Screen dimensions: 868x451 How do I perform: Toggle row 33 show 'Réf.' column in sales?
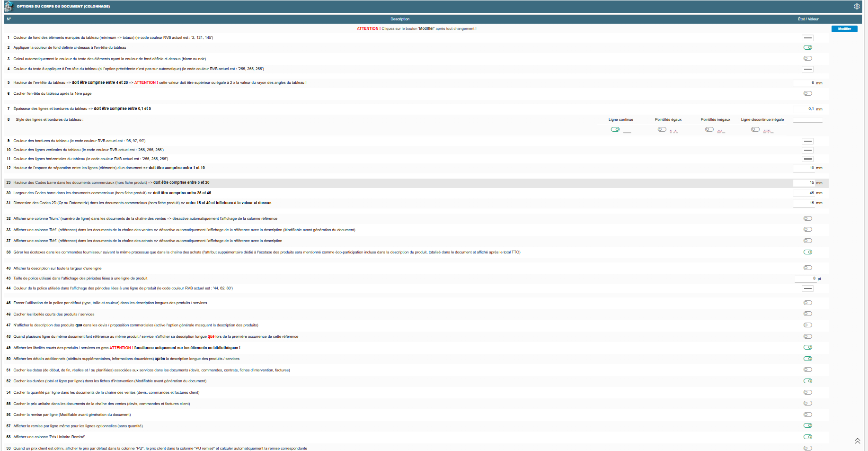pos(808,229)
